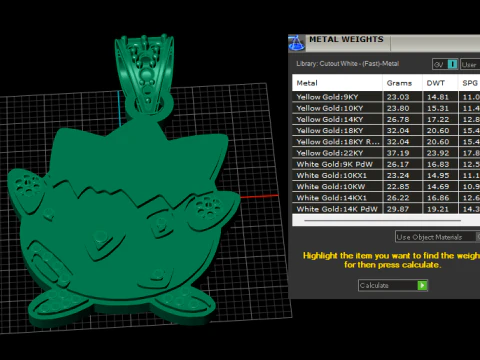Click the horizontal scrollbar under metal table

pos(382,220)
